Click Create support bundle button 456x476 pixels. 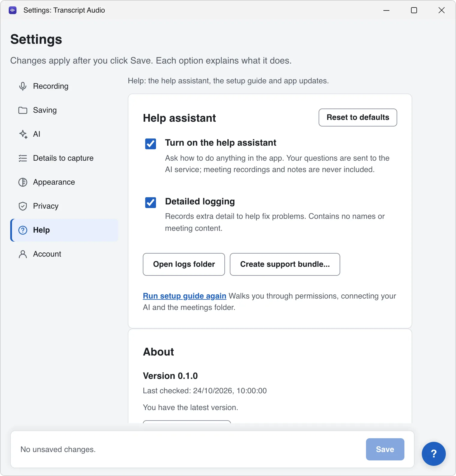285,264
